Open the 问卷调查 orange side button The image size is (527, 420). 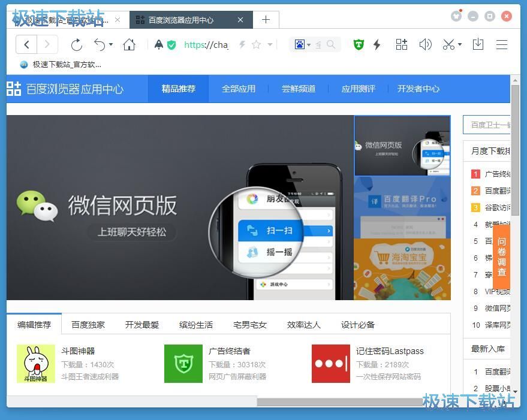pyautogui.click(x=501, y=256)
